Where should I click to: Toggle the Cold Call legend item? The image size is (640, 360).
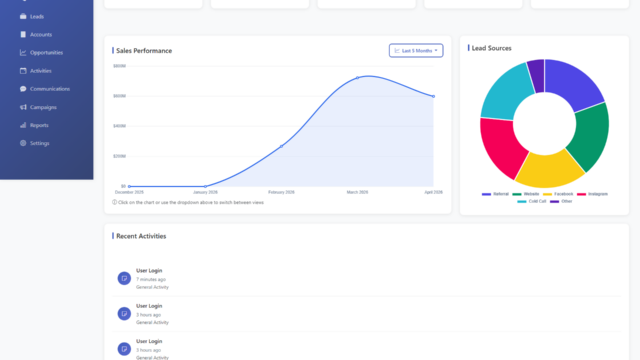click(x=531, y=201)
